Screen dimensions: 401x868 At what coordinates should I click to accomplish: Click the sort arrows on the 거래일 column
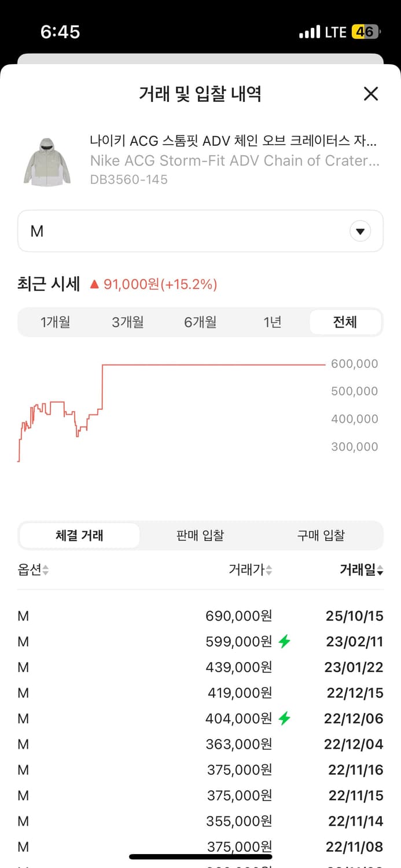381,570
